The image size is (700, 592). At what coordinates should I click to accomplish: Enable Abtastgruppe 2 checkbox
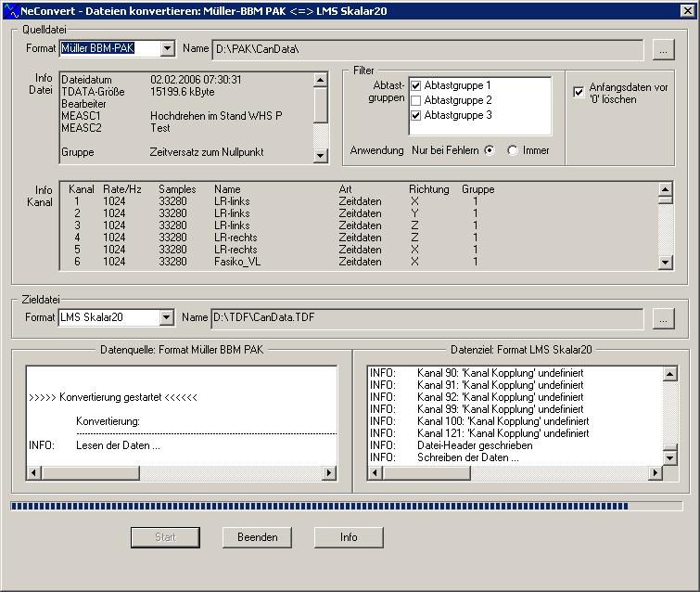[416, 100]
